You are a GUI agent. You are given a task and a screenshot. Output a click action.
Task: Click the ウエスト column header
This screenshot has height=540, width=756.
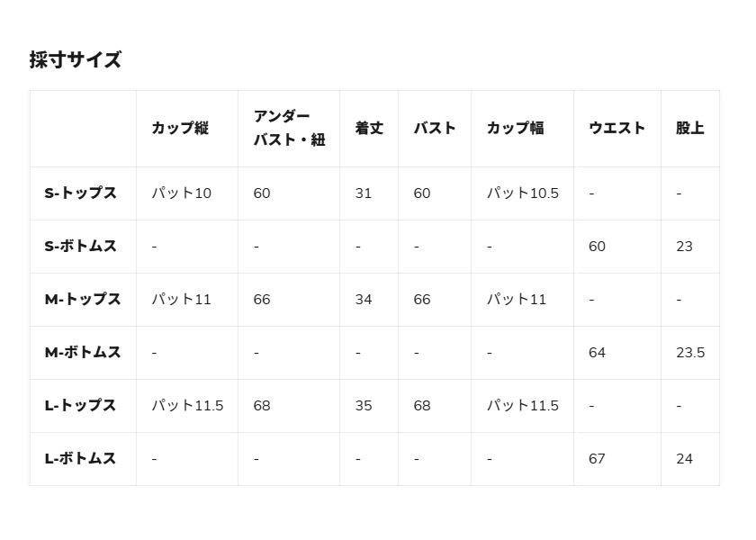coord(616,129)
